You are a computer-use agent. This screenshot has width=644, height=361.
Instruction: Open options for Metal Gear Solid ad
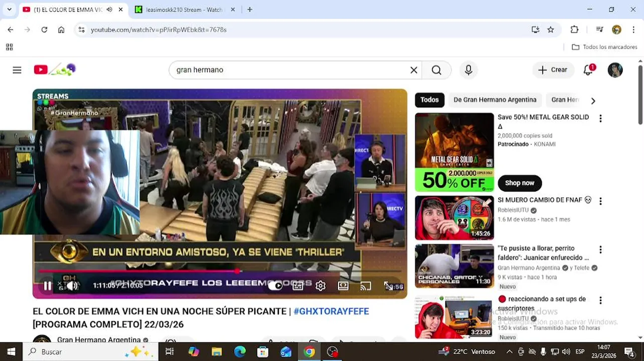point(600,118)
